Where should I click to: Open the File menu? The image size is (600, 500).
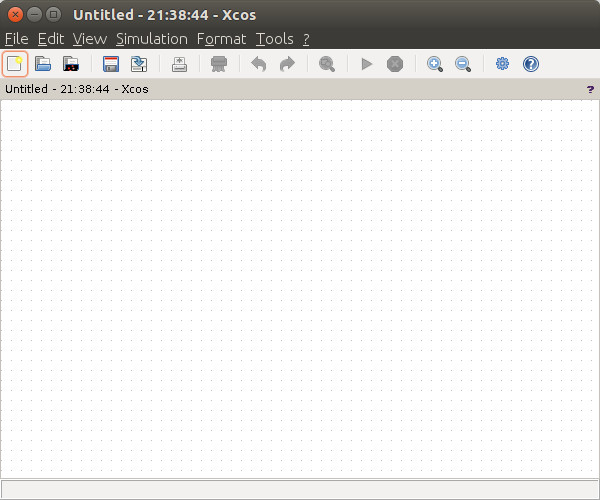[x=16, y=39]
